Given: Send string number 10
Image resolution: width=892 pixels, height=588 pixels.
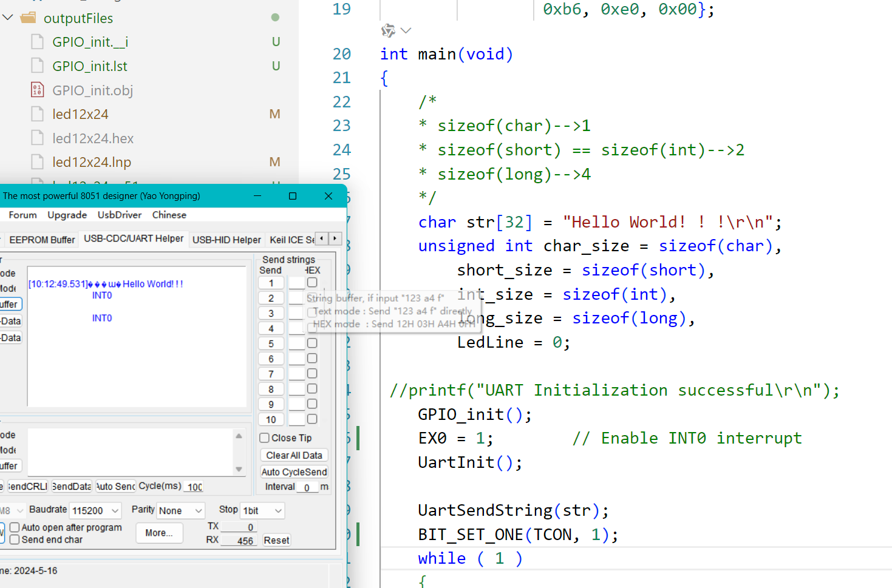Looking at the screenshot, I should (x=271, y=419).
